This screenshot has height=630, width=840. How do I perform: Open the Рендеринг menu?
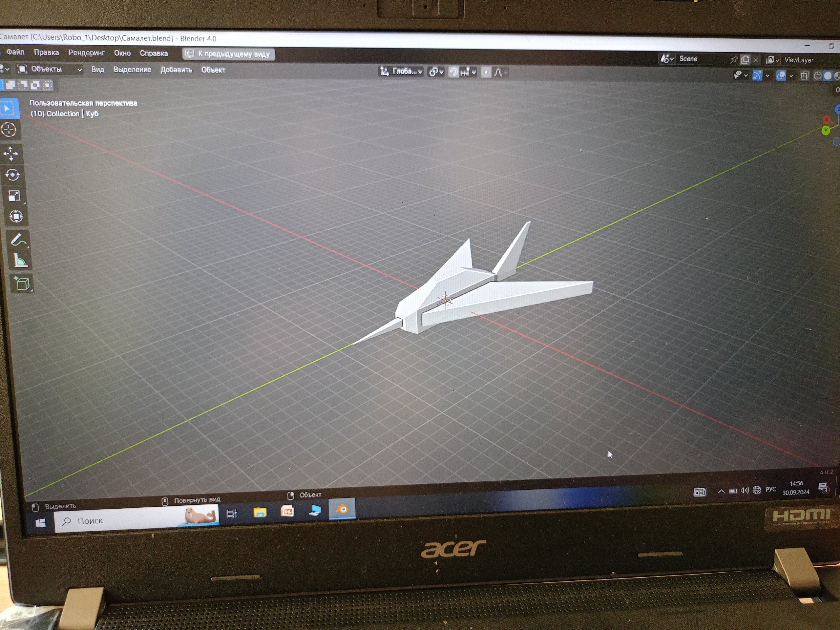pos(87,53)
